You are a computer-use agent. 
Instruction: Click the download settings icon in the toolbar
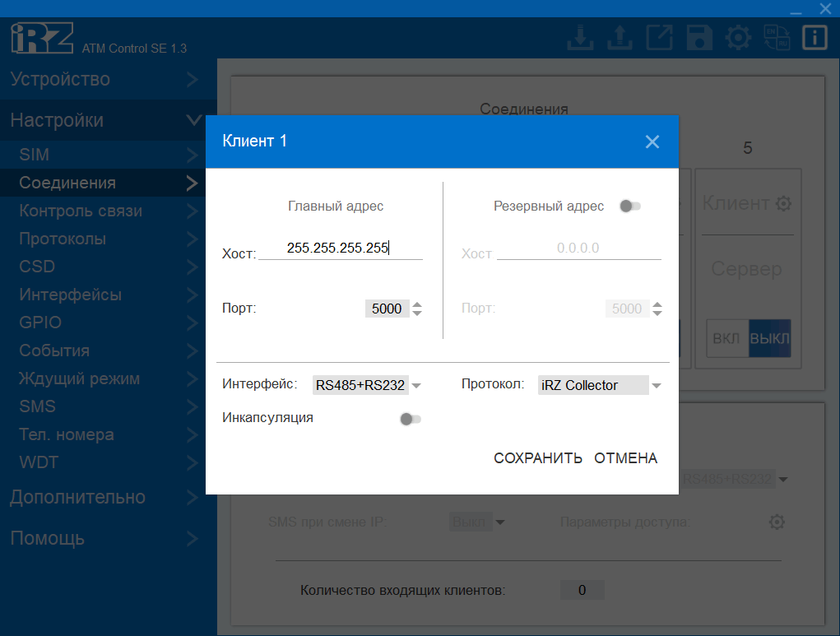(x=580, y=37)
